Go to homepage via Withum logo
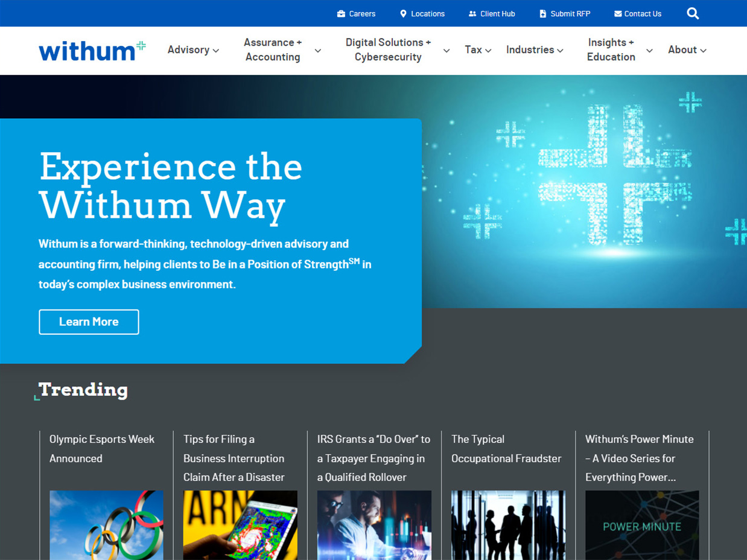Image resolution: width=747 pixels, height=560 pixels. click(92, 51)
